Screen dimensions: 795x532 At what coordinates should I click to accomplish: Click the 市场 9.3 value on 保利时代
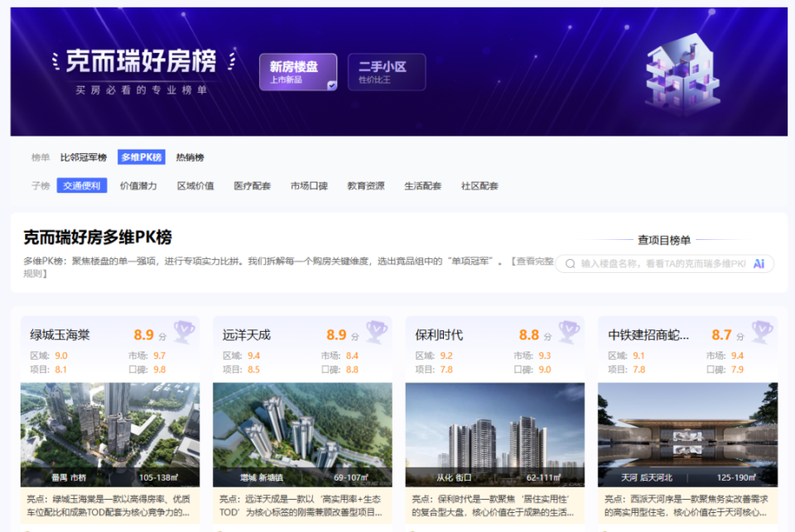point(545,356)
